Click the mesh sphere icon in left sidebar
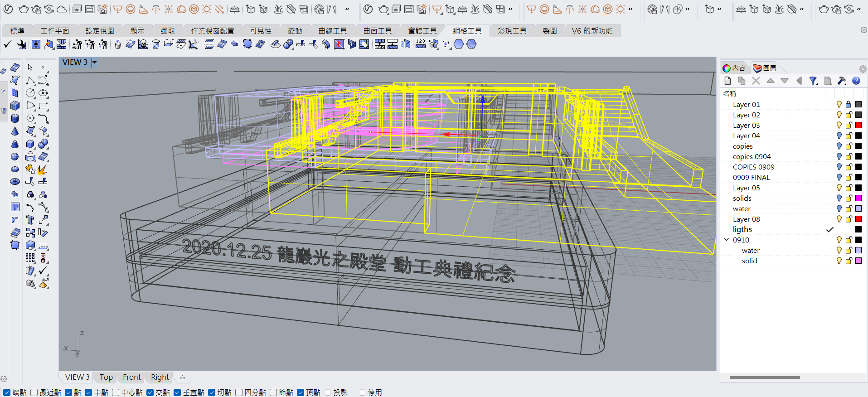The height and width of the screenshot is (397, 868). tap(15, 157)
